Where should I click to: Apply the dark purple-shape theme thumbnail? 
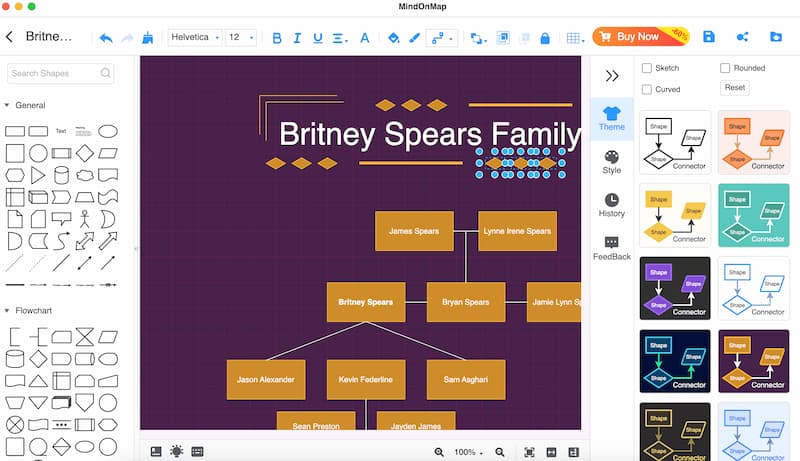pyautogui.click(x=675, y=288)
